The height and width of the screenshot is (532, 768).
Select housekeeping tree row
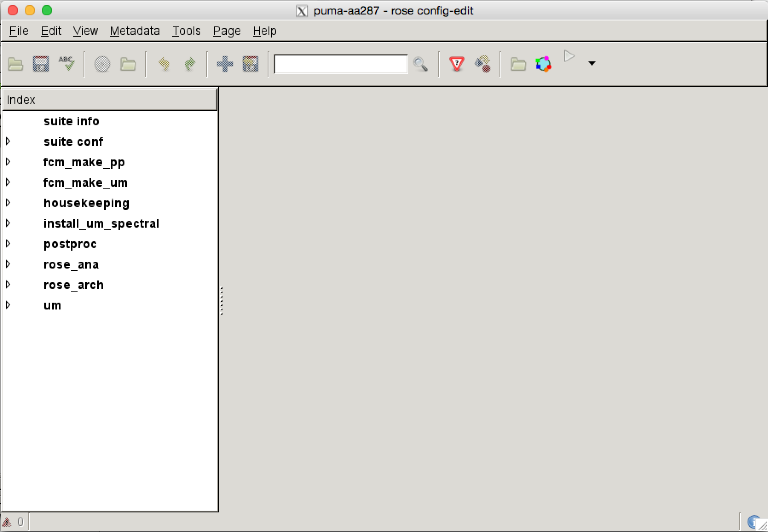[110, 203]
